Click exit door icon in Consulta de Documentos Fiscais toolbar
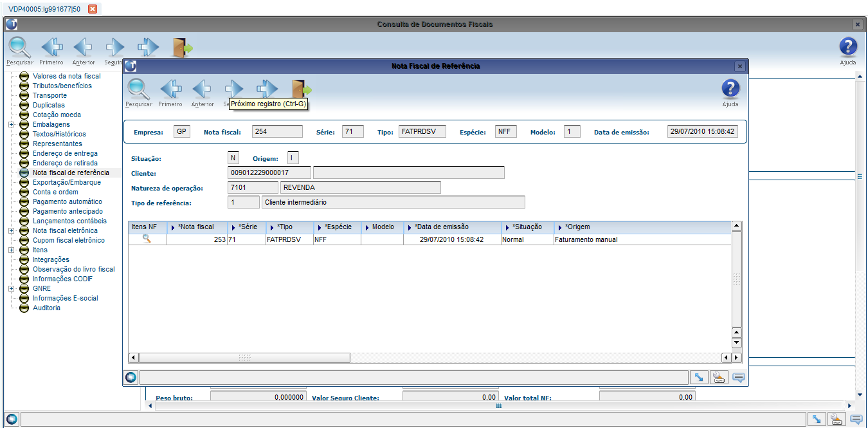This screenshot has width=868, height=428. coord(183,48)
